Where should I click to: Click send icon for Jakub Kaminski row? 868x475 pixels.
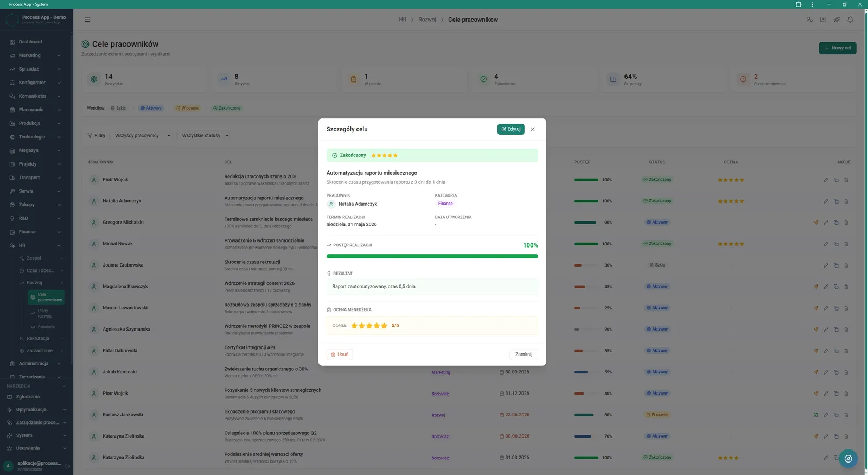click(x=815, y=372)
